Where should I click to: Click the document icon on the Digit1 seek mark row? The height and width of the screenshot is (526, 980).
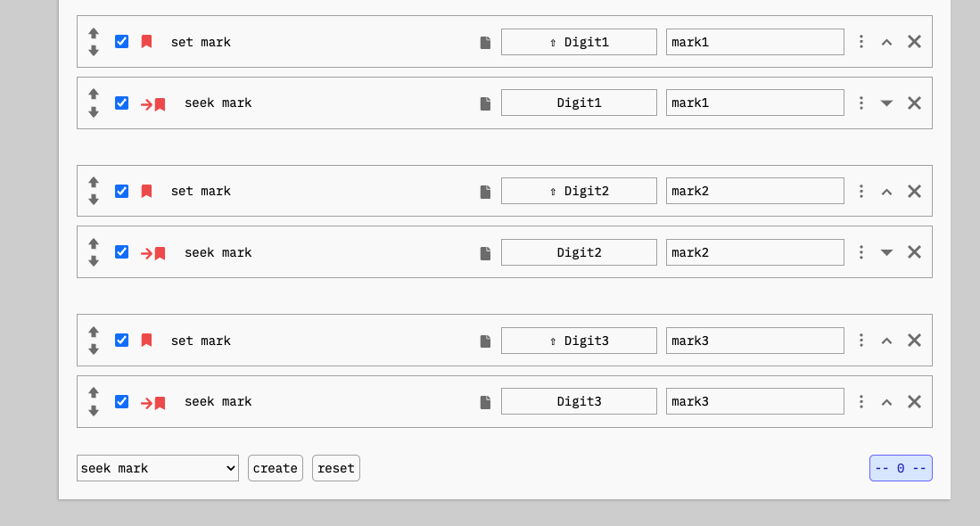point(484,103)
